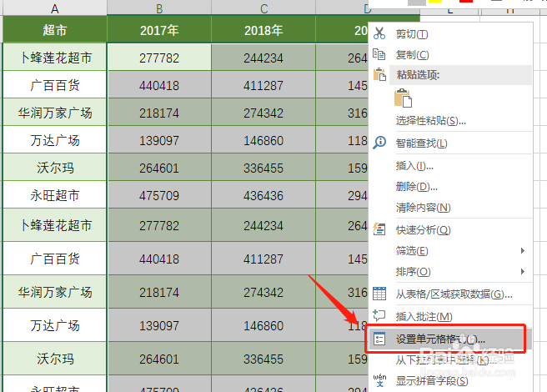Click the first 万达广场 cell
The width and height of the screenshot is (547, 392).
tap(55, 140)
